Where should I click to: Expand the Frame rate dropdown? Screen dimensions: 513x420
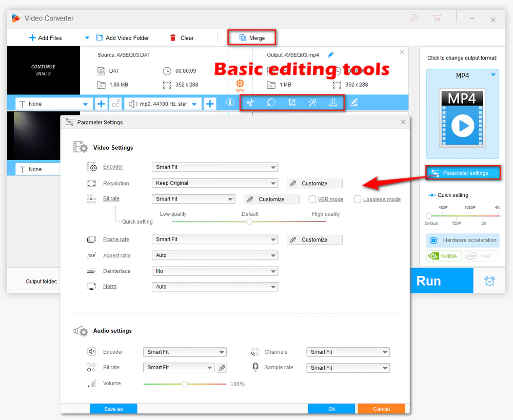pos(215,239)
